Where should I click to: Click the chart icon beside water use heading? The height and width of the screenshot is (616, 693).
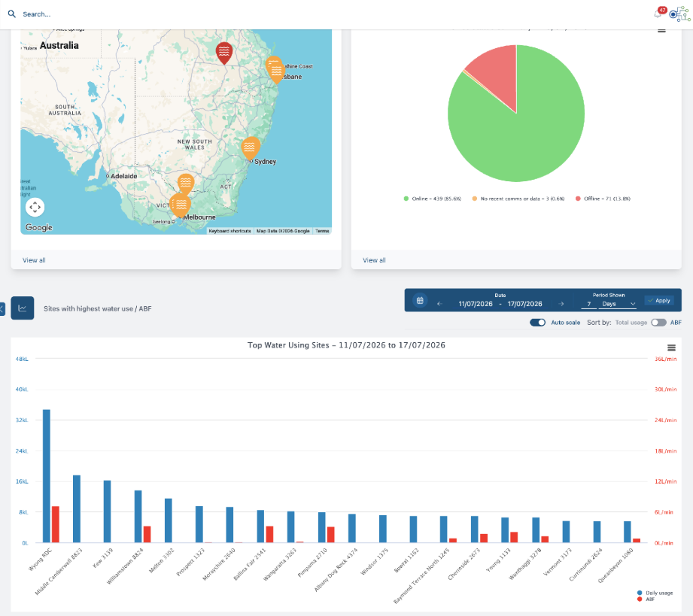22,308
